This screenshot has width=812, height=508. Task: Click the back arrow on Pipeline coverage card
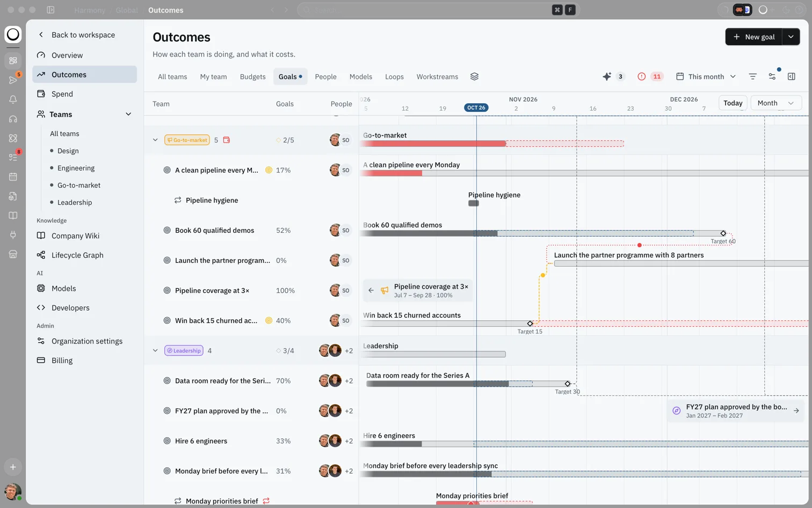[x=371, y=290]
